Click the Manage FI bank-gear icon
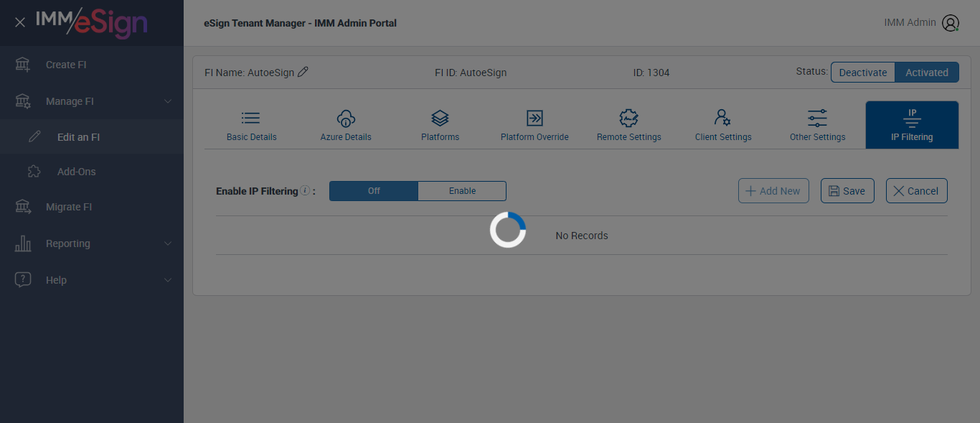The height and width of the screenshot is (423, 980). pos(23,101)
